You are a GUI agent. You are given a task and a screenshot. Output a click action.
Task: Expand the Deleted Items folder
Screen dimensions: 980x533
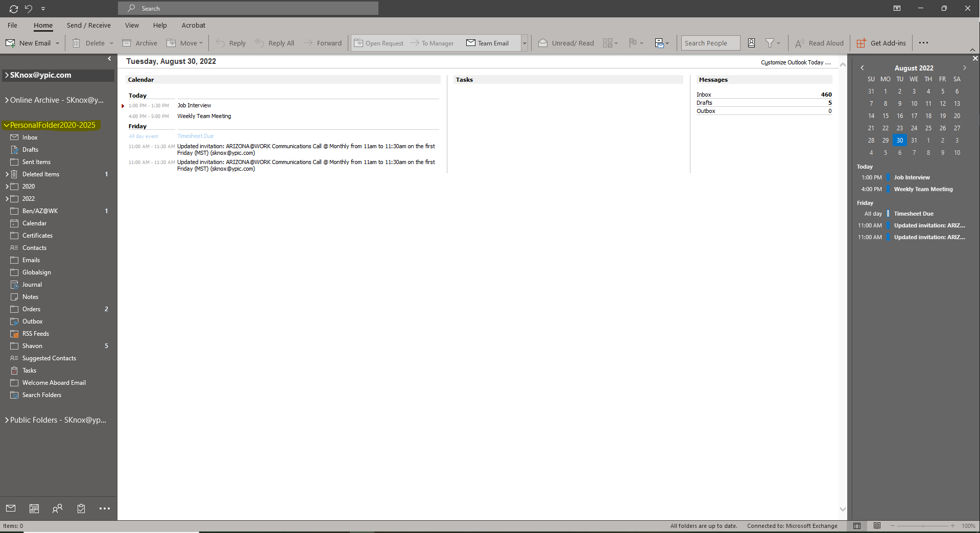(7, 174)
